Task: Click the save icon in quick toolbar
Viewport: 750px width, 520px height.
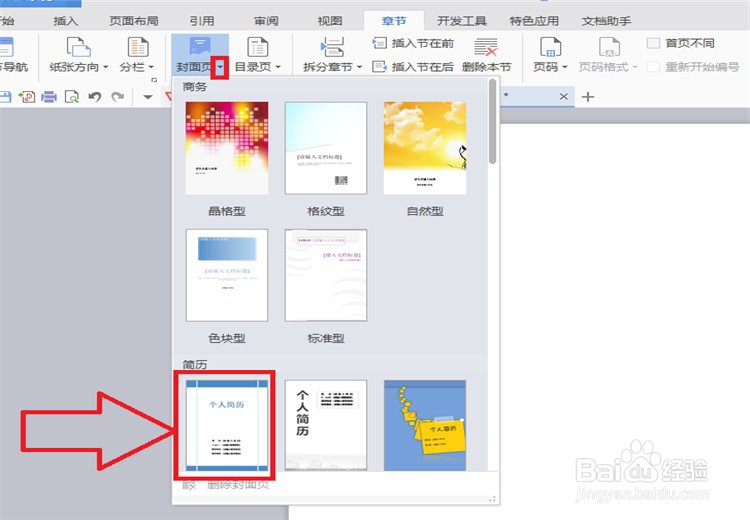Action: [5, 97]
